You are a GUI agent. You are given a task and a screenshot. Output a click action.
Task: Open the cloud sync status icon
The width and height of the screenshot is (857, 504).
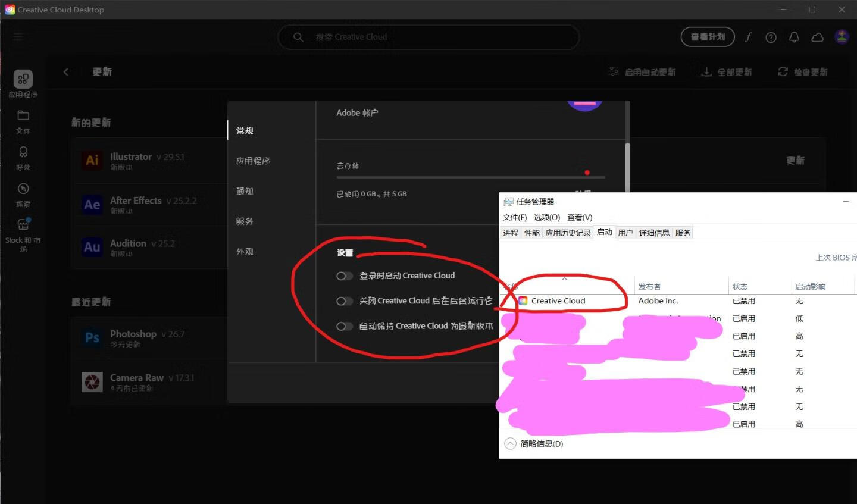(818, 37)
